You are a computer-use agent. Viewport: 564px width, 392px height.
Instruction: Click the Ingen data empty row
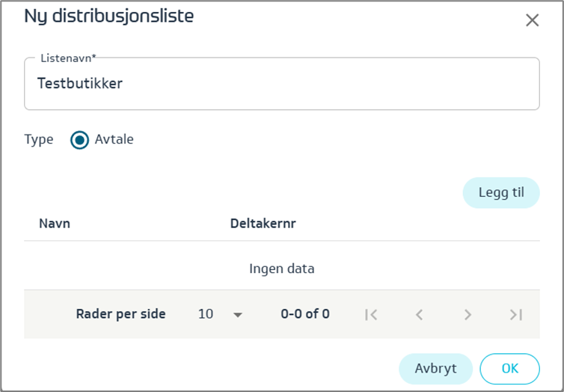tap(281, 269)
